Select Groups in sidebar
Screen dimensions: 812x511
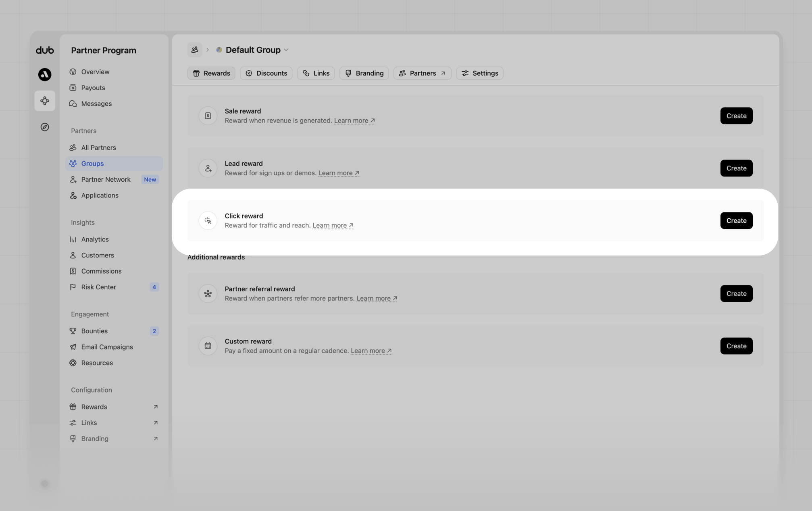tap(114, 163)
